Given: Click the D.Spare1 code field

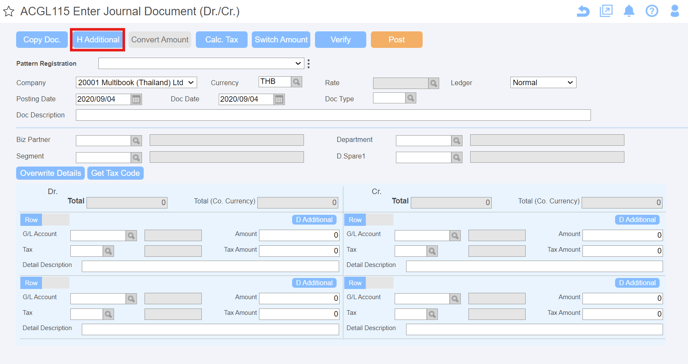Looking at the screenshot, I should coord(424,157).
